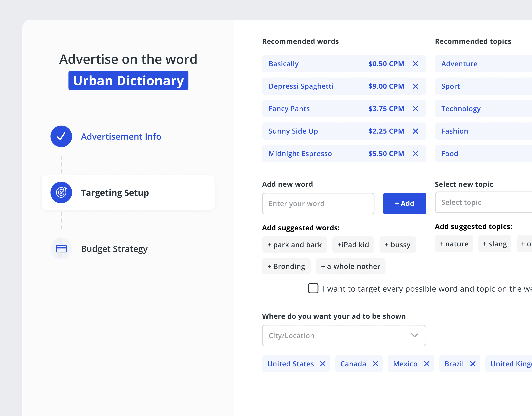
Task: Remove Brazil location tag
Action: pyautogui.click(x=473, y=364)
